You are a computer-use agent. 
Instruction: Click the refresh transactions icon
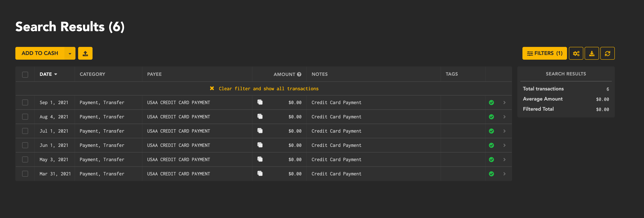[x=607, y=53]
